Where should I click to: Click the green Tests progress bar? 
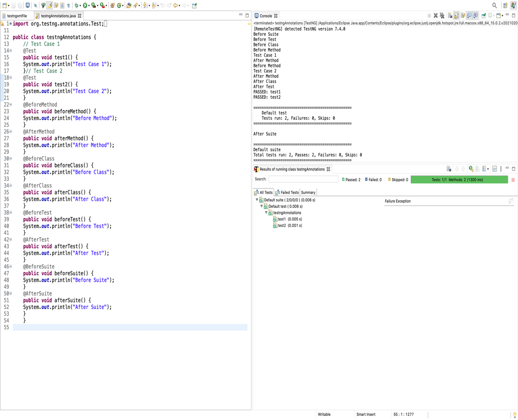pyautogui.click(x=459, y=180)
